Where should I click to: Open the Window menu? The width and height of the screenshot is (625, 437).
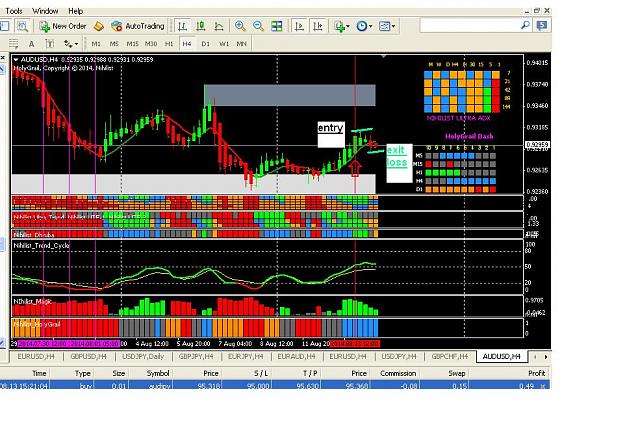pos(45,11)
